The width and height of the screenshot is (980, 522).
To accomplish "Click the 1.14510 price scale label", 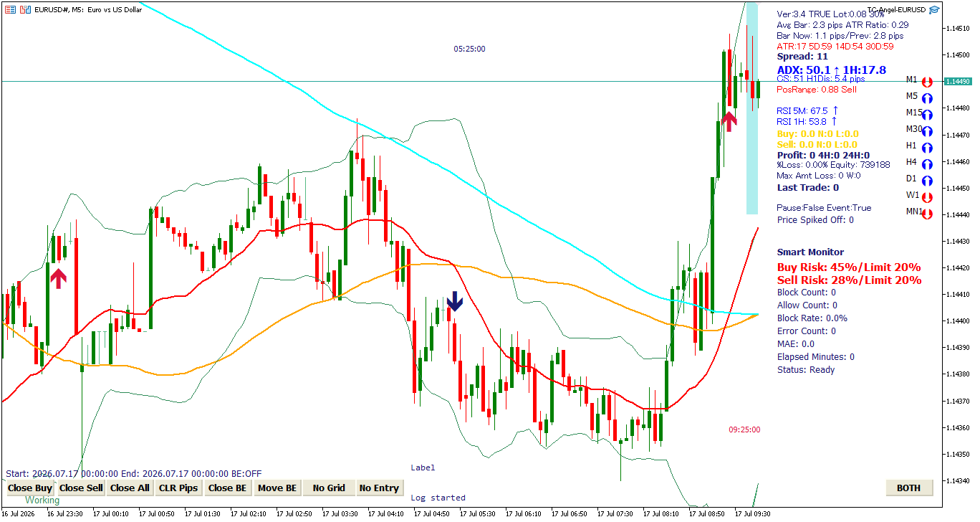I will coord(958,28).
